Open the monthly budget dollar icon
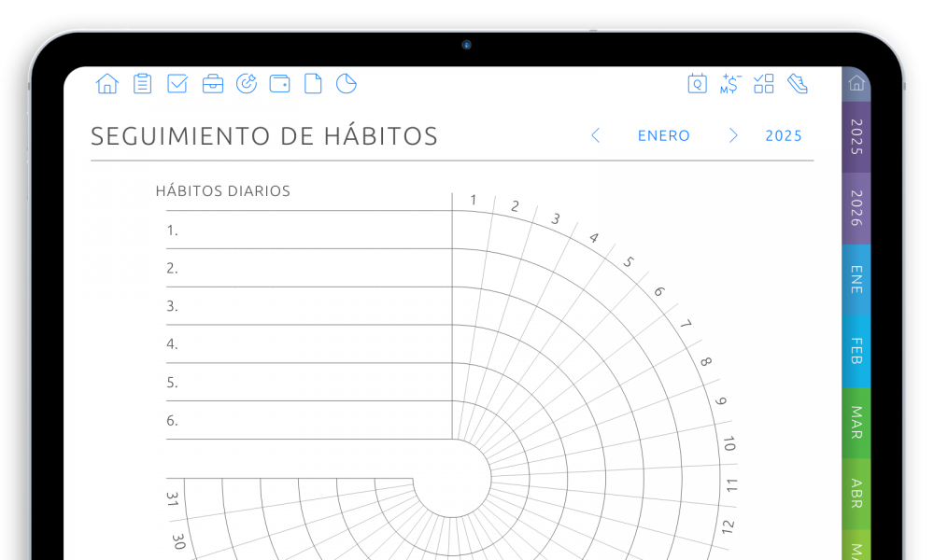Screen dimensions: 934x560 click(730, 84)
